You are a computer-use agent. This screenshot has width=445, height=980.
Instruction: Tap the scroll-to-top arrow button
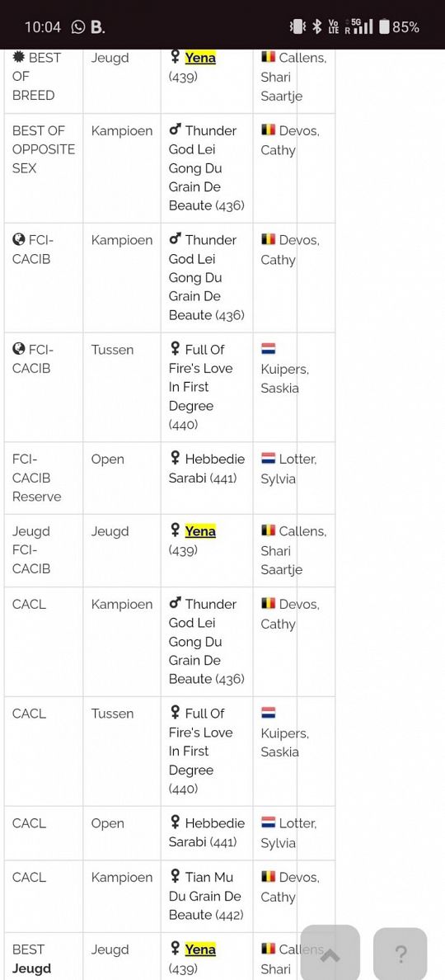[x=330, y=953]
